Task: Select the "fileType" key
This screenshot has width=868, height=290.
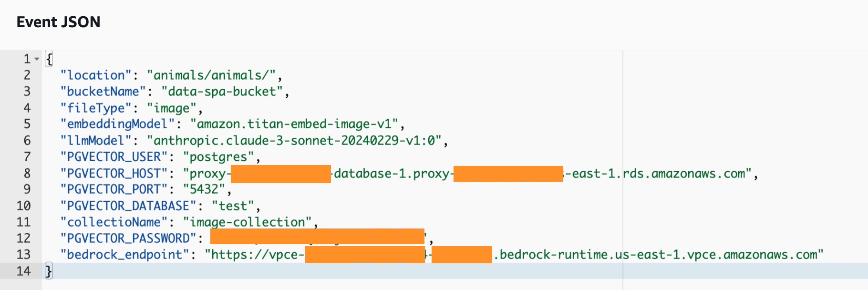Action: pos(96,108)
